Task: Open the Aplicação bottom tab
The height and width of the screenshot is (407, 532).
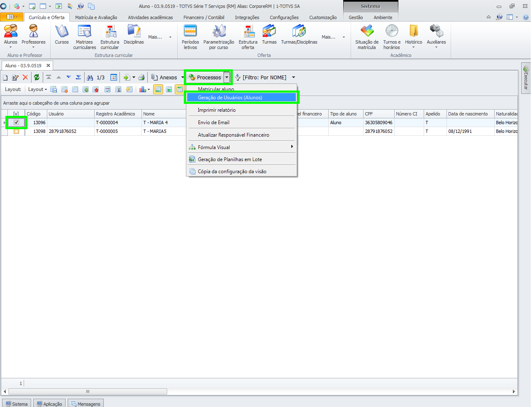Action: click(x=49, y=404)
